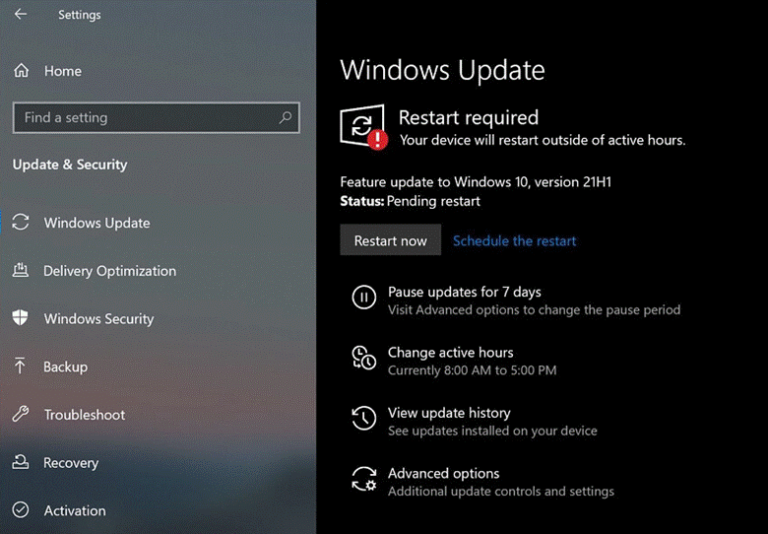Viewport: 768px width, 534px height.
Task: Open Change active hours
Action: tap(451, 352)
